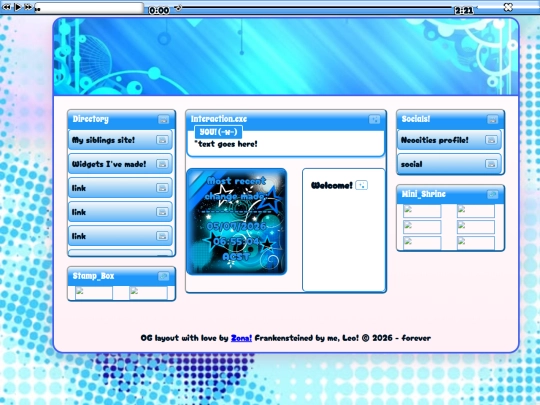Click the Directory panel title
Viewport: 540px width, 405px height.
(91, 119)
